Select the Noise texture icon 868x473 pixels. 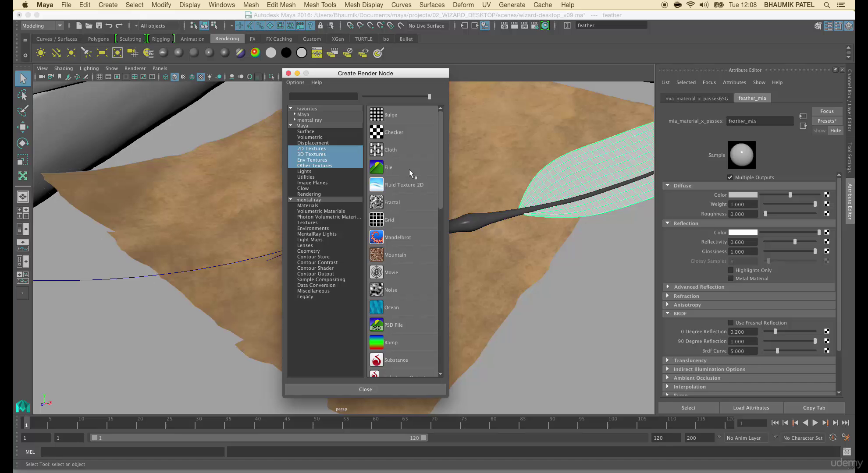pos(376,289)
